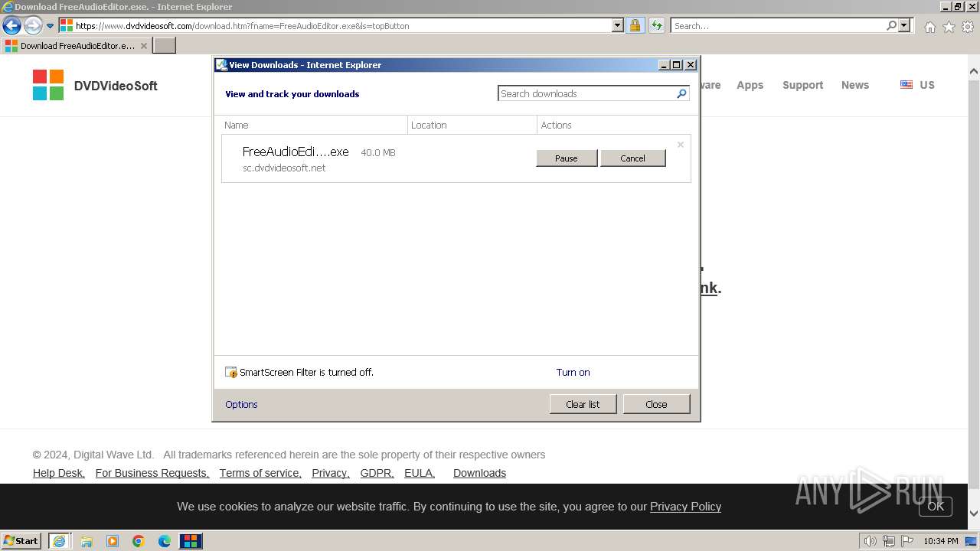Cancel the FreeAudioEditor download
The image size is (980, 551).
(632, 158)
